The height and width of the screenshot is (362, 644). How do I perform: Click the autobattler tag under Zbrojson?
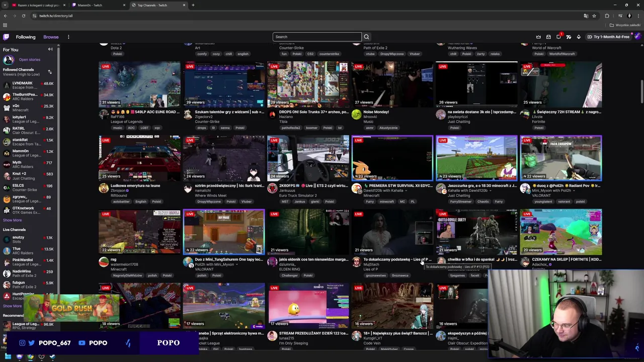tap(121, 202)
